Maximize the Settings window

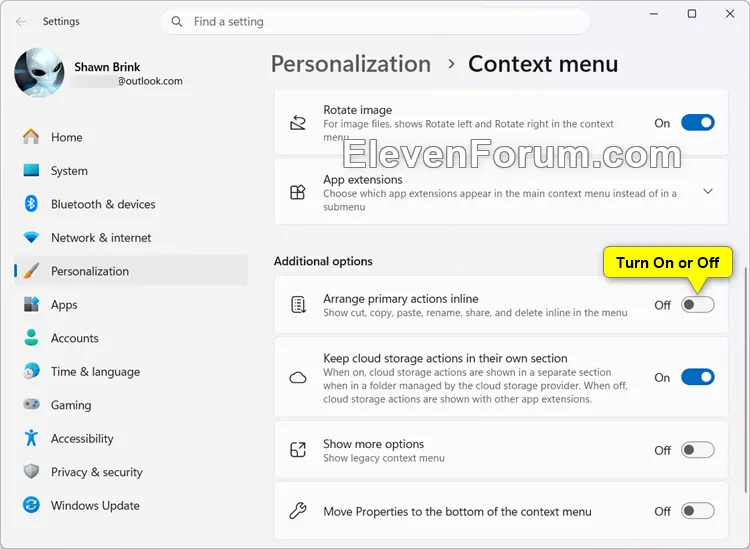pyautogui.click(x=692, y=14)
